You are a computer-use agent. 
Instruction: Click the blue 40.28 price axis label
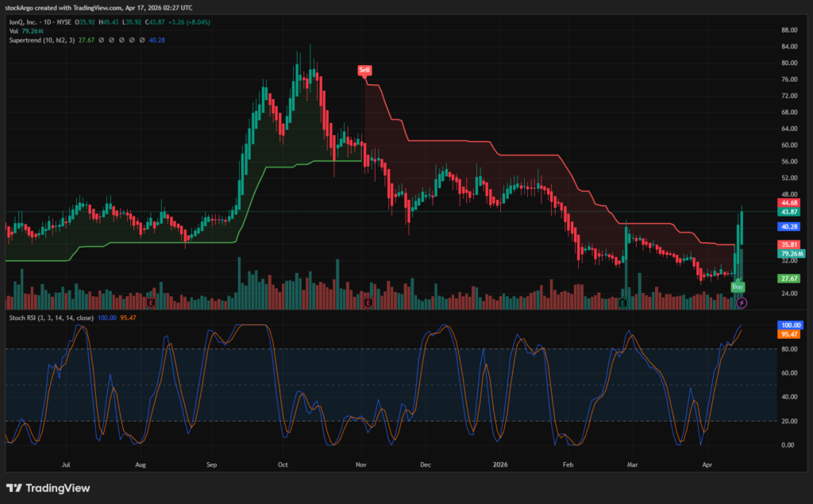click(789, 226)
